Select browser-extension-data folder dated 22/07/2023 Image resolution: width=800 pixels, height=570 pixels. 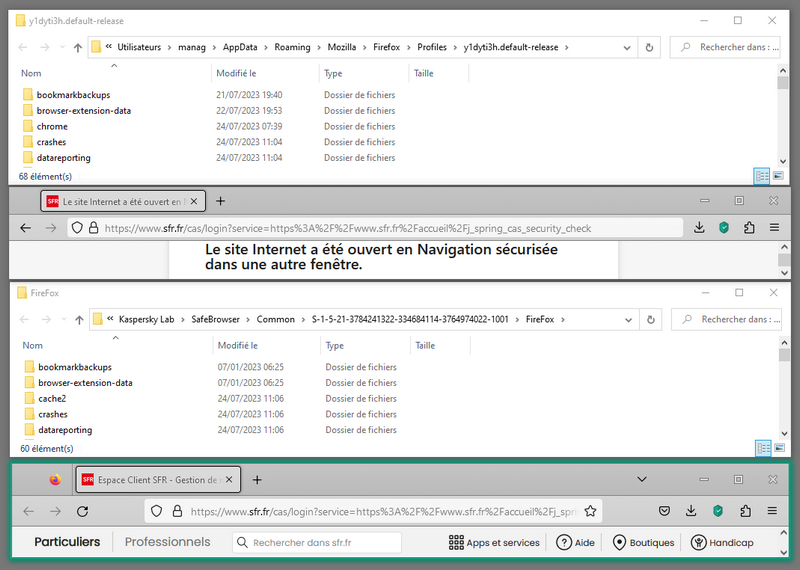[x=83, y=111]
